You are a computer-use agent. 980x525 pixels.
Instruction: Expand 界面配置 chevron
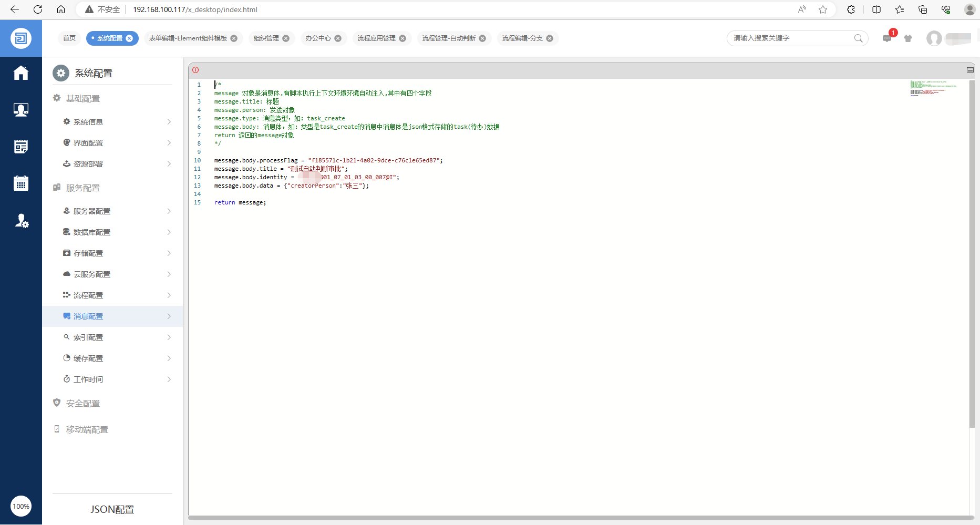point(169,143)
